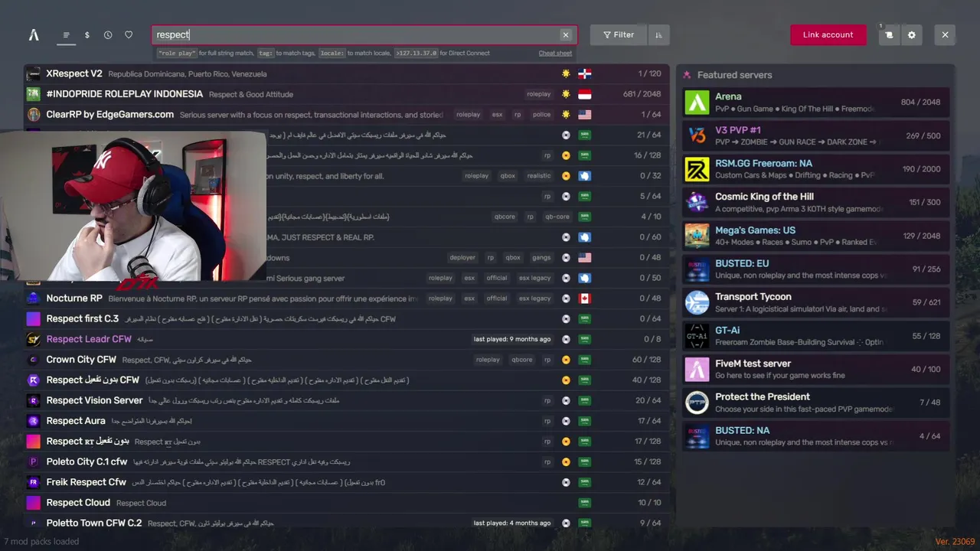Click the Respect Vision Server icon
This screenshot has width=980, height=551.
33,400
